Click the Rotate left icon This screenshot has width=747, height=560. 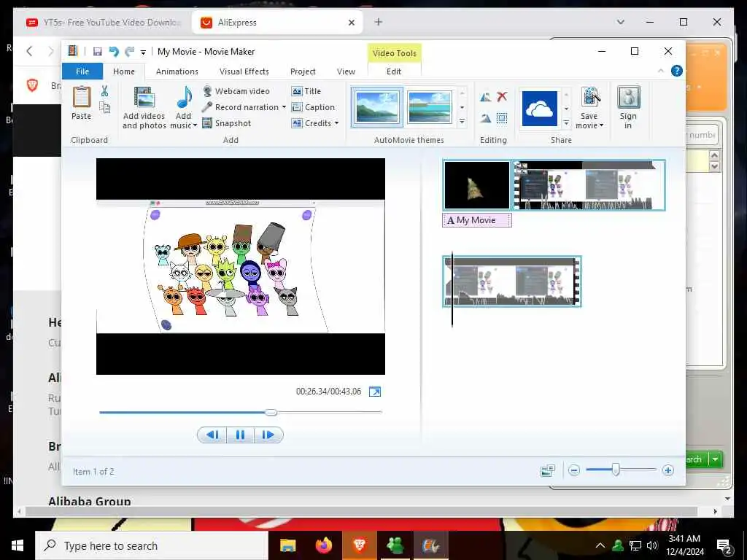click(x=485, y=97)
